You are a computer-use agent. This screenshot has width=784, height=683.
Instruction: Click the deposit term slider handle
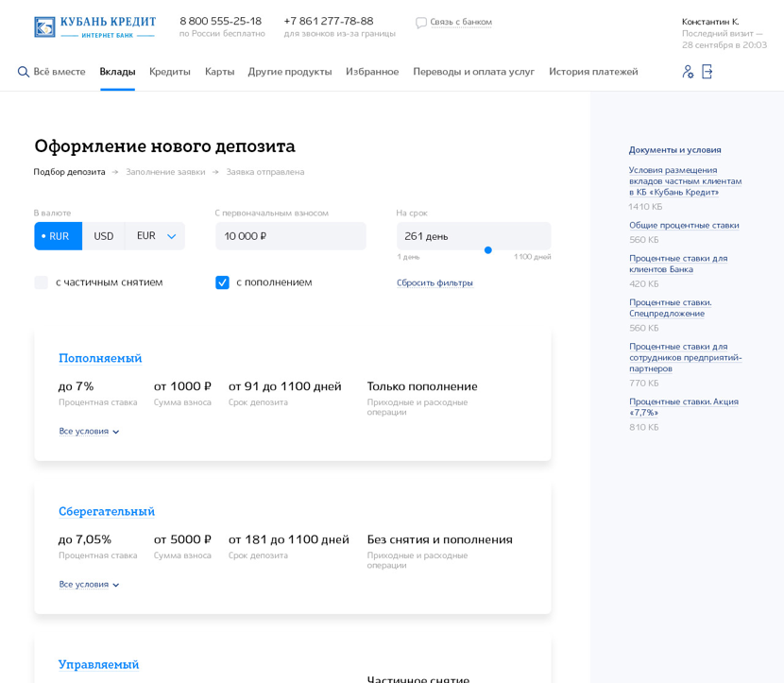(x=488, y=250)
